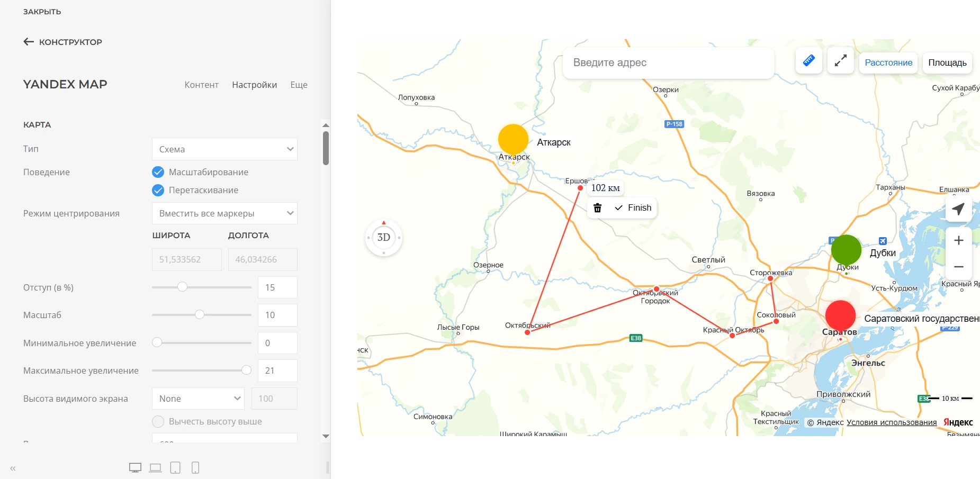Zoom out with the minus button
Image resolution: width=980 pixels, height=479 pixels.
pyautogui.click(x=958, y=267)
